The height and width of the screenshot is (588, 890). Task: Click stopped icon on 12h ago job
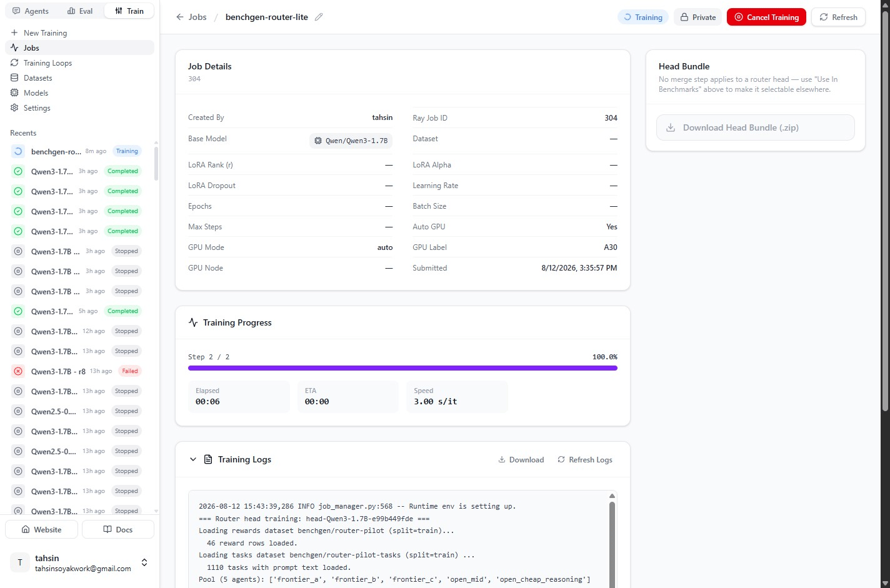click(x=18, y=331)
